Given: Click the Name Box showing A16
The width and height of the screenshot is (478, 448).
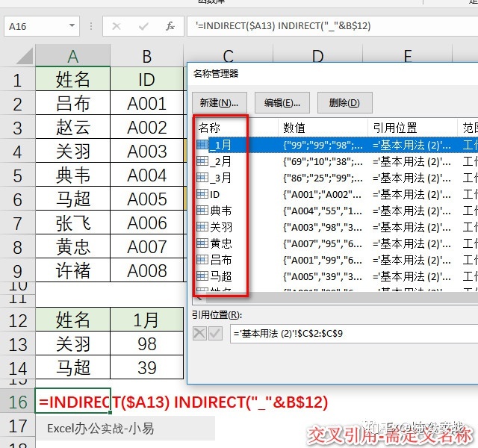Looking at the screenshot, I should [42, 26].
